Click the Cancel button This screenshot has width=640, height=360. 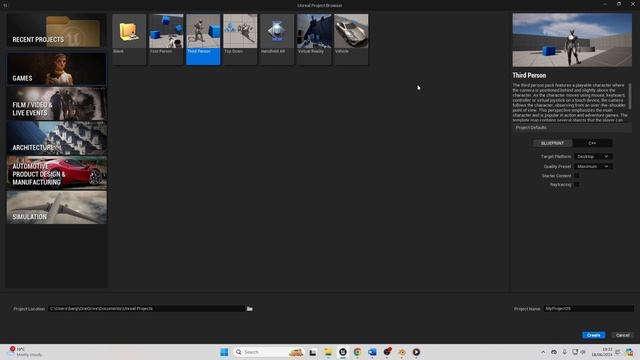pyautogui.click(x=622, y=335)
